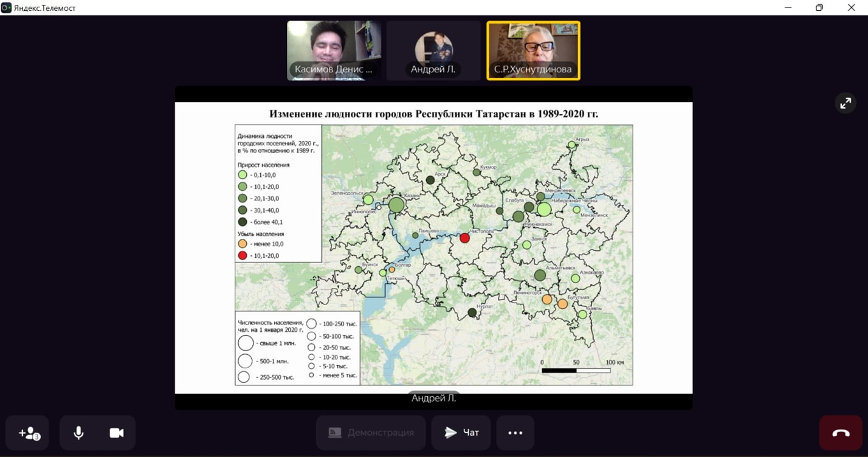Open the add participants panel
The image size is (868, 457).
tap(29, 433)
